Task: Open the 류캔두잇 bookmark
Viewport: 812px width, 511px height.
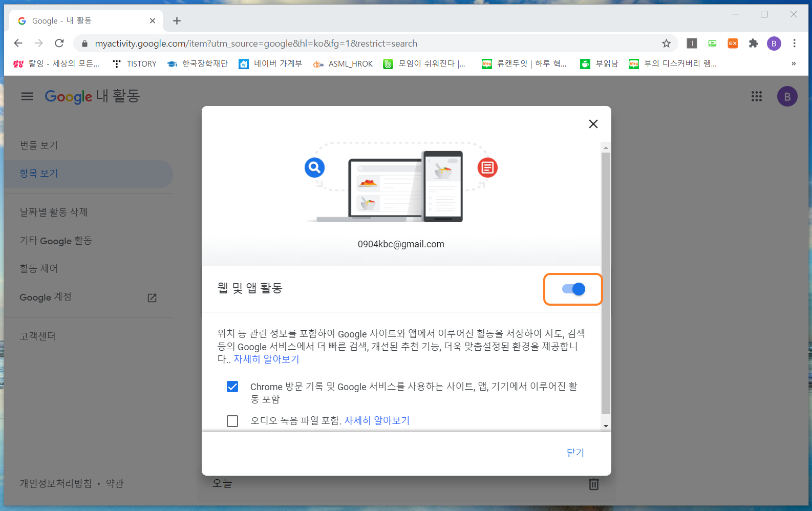Action: [524, 63]
